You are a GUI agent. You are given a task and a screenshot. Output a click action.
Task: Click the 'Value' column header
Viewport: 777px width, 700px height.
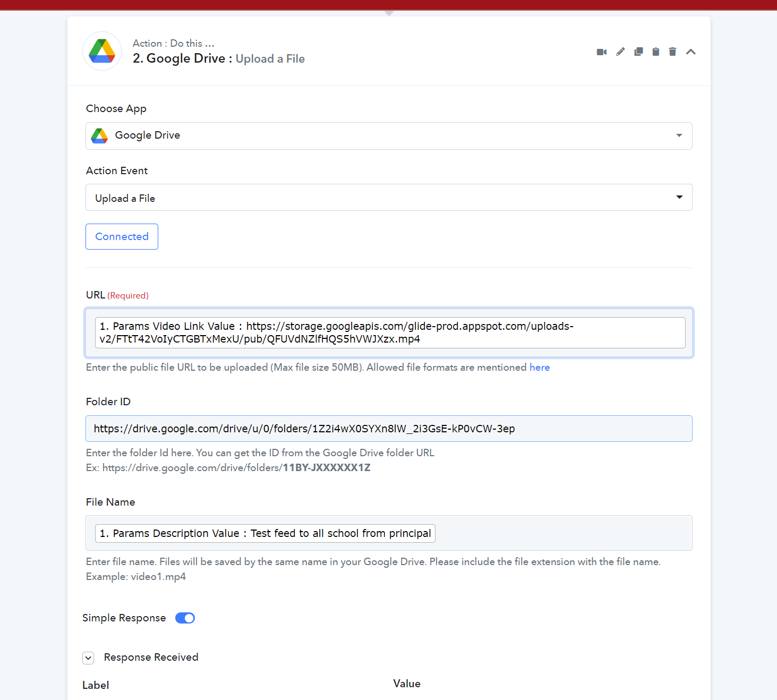click(407, 684)
